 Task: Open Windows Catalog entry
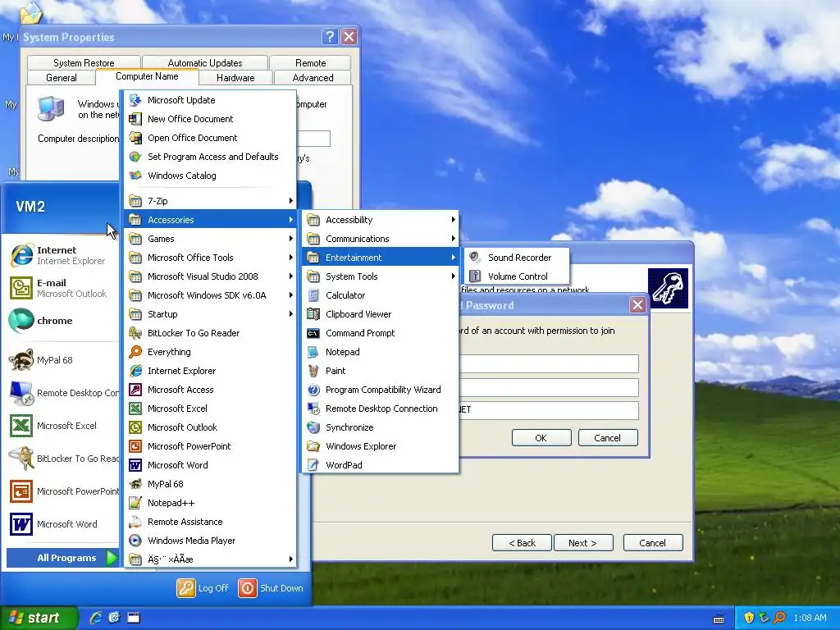click(210, 176)
